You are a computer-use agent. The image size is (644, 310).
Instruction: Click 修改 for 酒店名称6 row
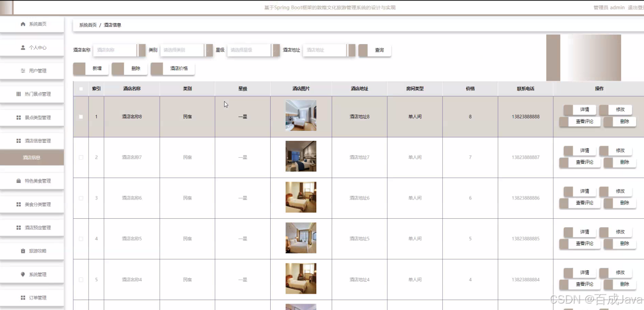pos(615,191)
